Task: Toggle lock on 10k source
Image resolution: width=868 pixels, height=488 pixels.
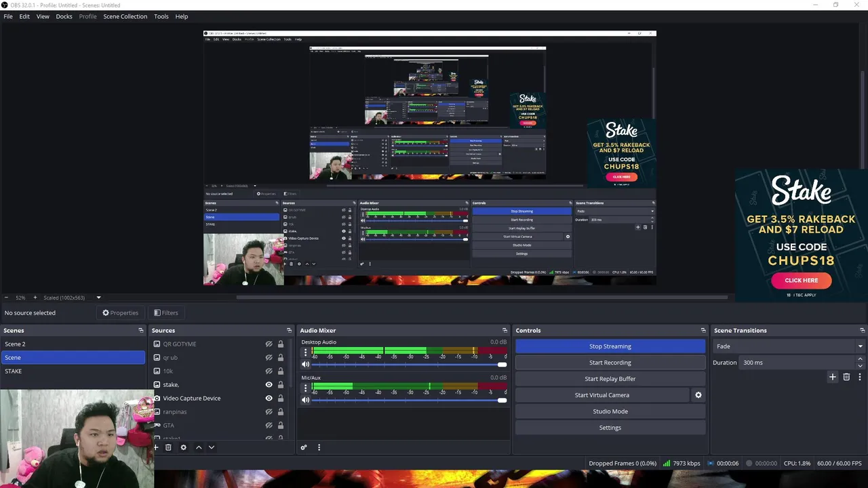Action: pos(280,371)
